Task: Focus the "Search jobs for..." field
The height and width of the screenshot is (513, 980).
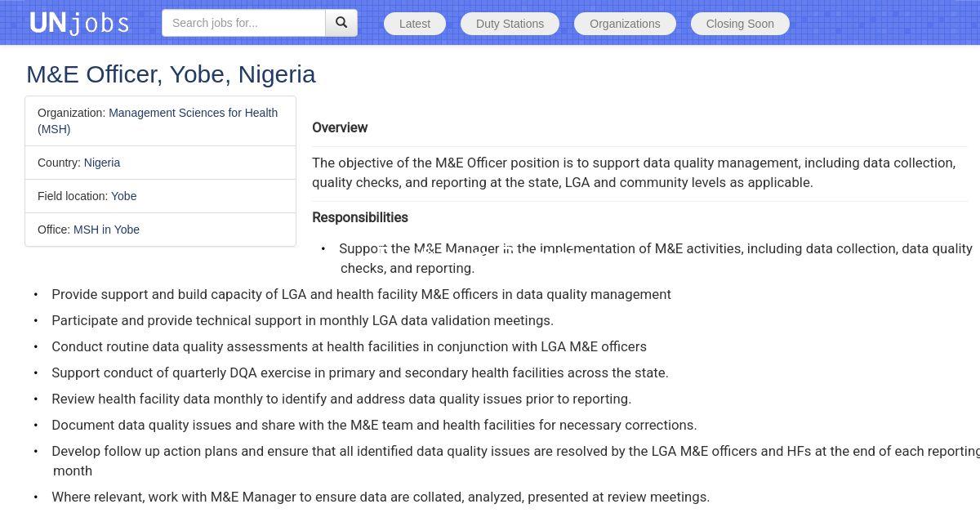Action: [243, 23]
